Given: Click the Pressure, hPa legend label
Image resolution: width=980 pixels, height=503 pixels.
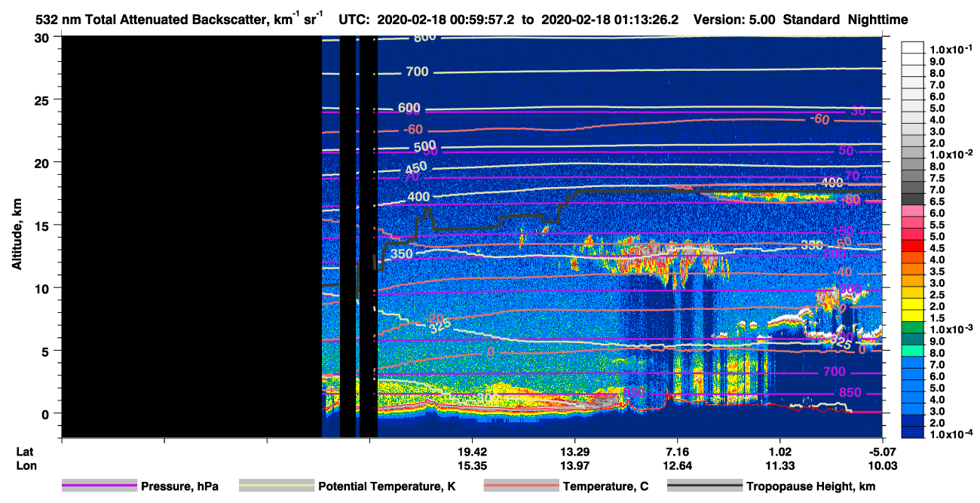Looking at the screenshot, I should 179,487.
